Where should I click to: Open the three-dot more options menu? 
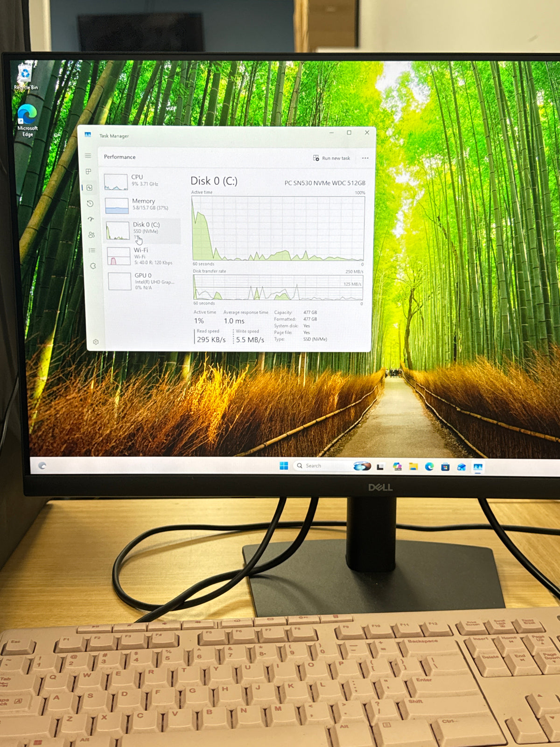(x=365, y=158)
